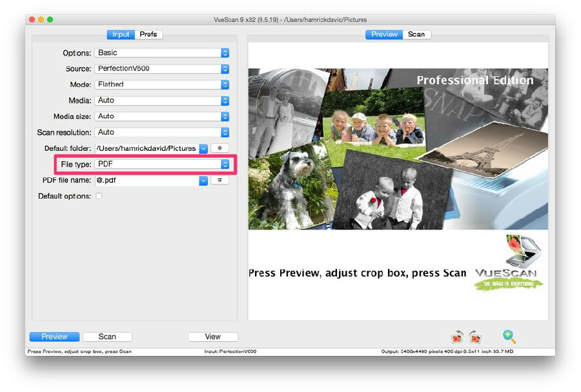Open the recent file names dropdown arrow
The height and width of the screenshot is (392, 581).
point(203,180)
